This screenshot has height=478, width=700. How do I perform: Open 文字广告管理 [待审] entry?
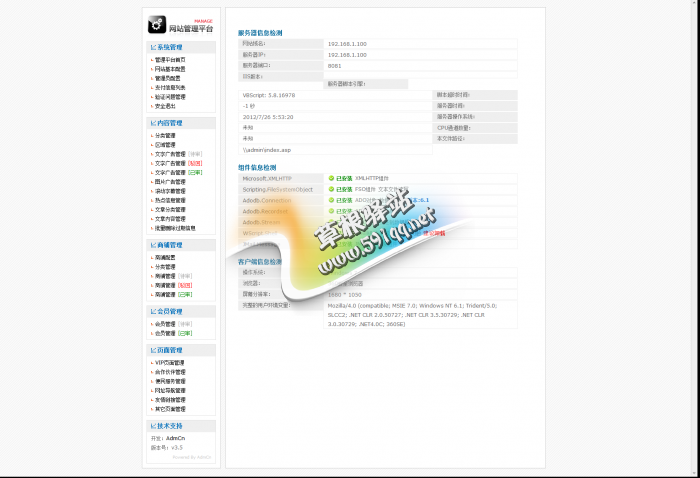[x=179, y=154]
